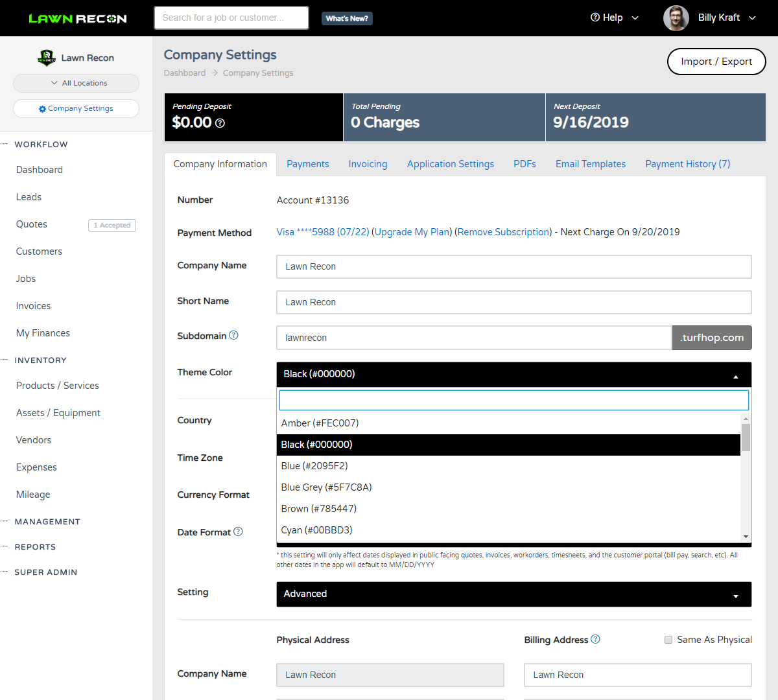778x700 pixels.
Task: Click the Lawn Recon logo in the header
Action: [x=77, y=18]
